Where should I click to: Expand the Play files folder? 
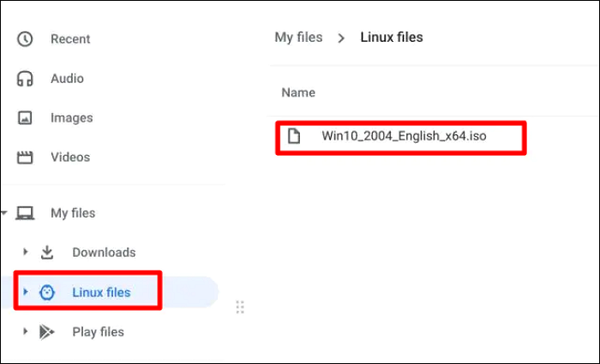click(x=26, y=332)
